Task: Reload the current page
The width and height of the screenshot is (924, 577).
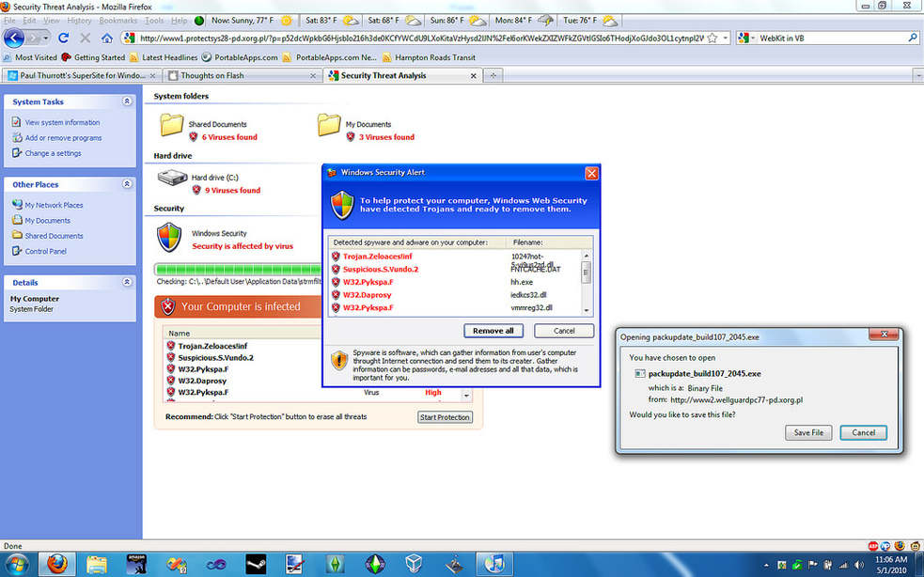Action: tap(64, 38)
